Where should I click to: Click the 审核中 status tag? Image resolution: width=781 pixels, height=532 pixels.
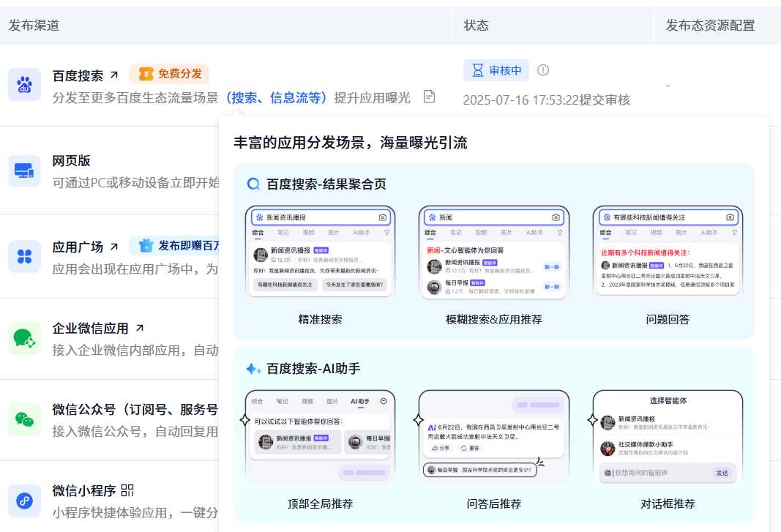pyautogui.click(x=496, y=70)
